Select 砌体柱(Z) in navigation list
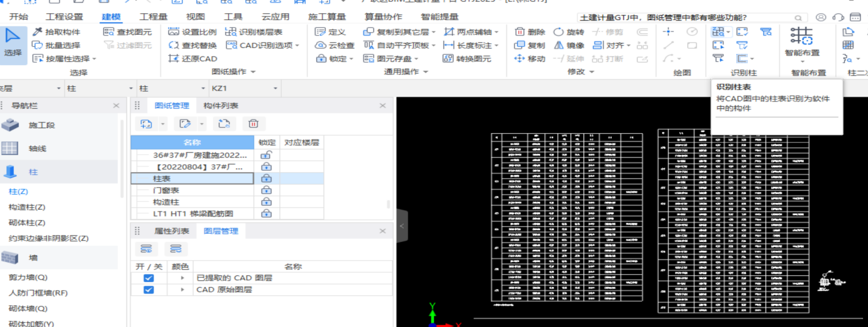868x327 pixels. tap(27, 222)
